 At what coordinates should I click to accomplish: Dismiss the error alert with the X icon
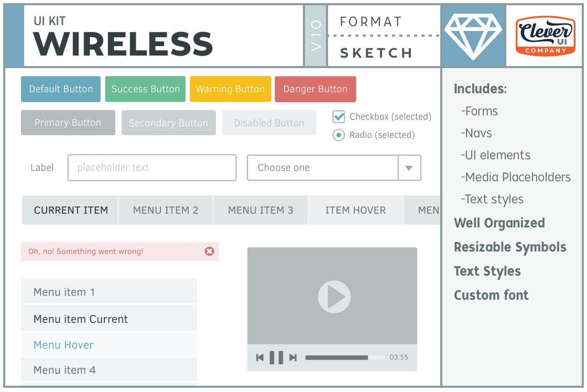[209, 252]
